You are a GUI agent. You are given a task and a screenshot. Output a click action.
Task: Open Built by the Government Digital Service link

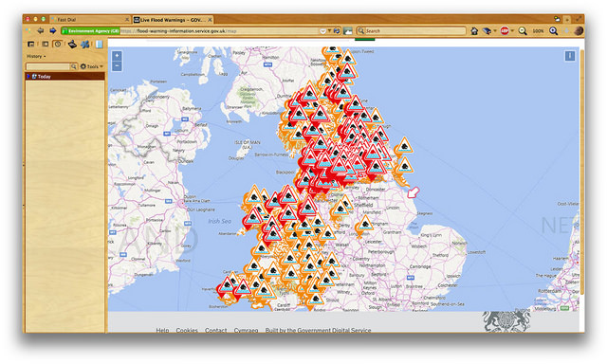[x=318, y=330]
